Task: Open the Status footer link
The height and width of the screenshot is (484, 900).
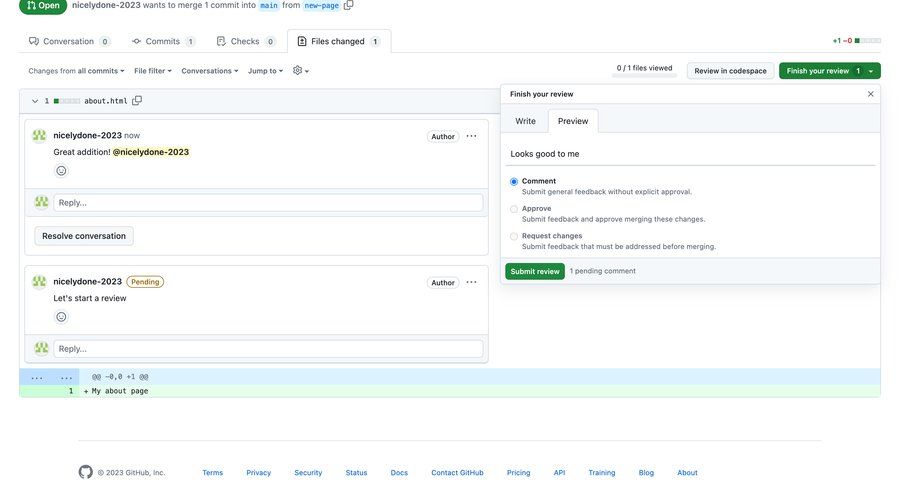Action: click(356, 473)
